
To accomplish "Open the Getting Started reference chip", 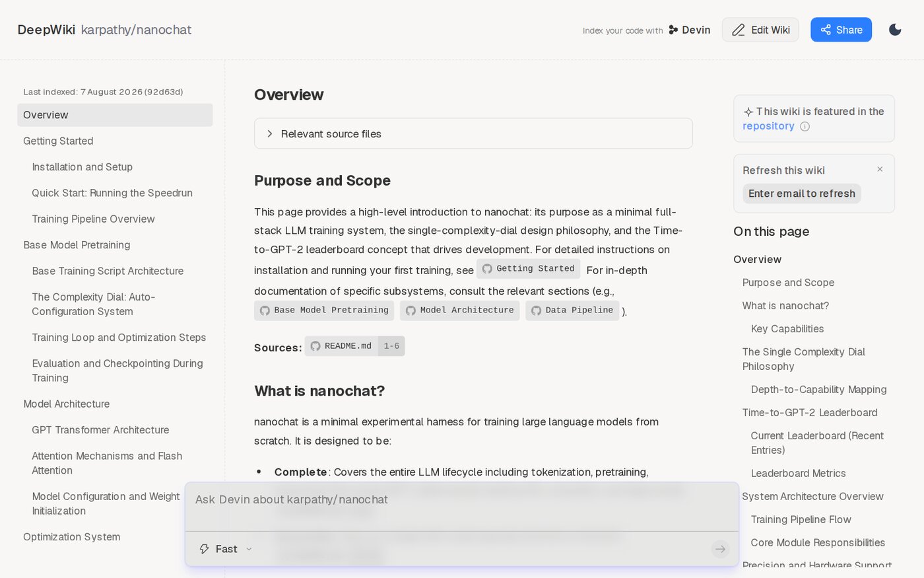I will 528,269.
